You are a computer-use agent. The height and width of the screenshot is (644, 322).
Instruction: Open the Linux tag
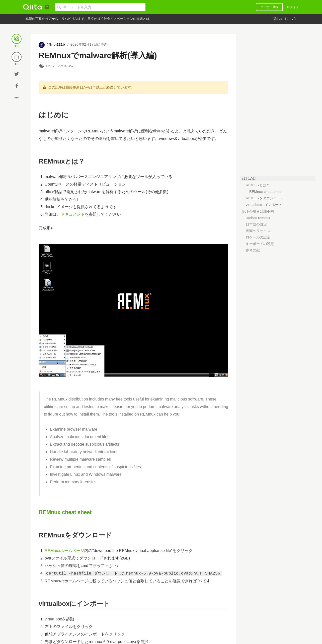click(x=50, y=66)
